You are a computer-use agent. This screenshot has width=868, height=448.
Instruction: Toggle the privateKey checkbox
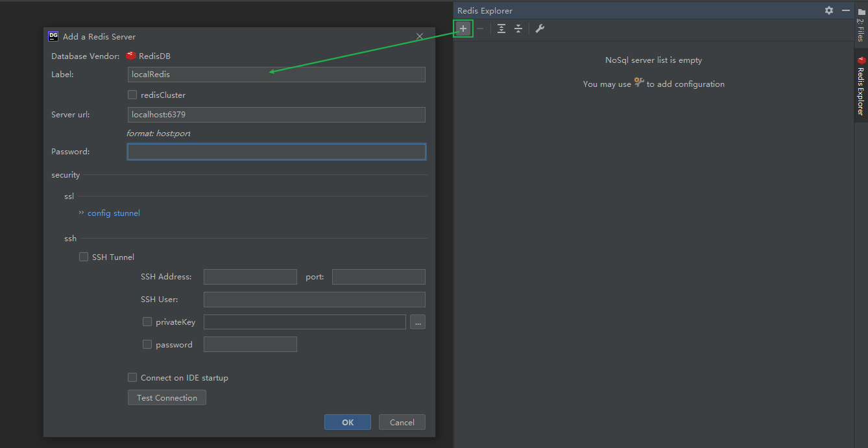[147, 322]
